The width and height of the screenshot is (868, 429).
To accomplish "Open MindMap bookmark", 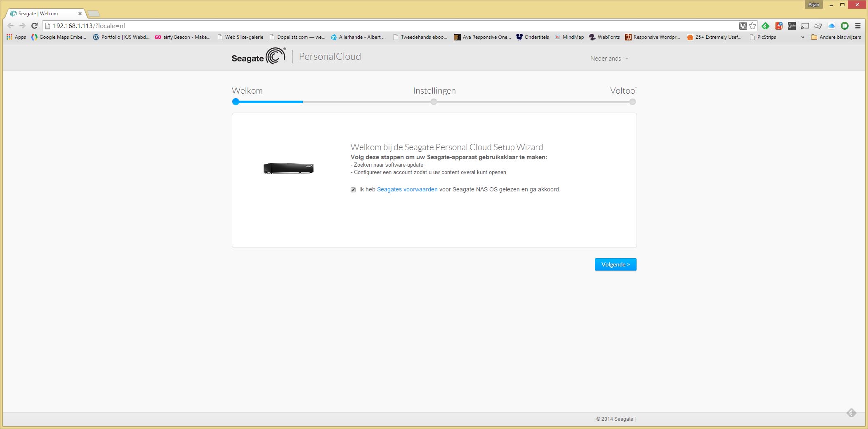I will click(569, 37).
